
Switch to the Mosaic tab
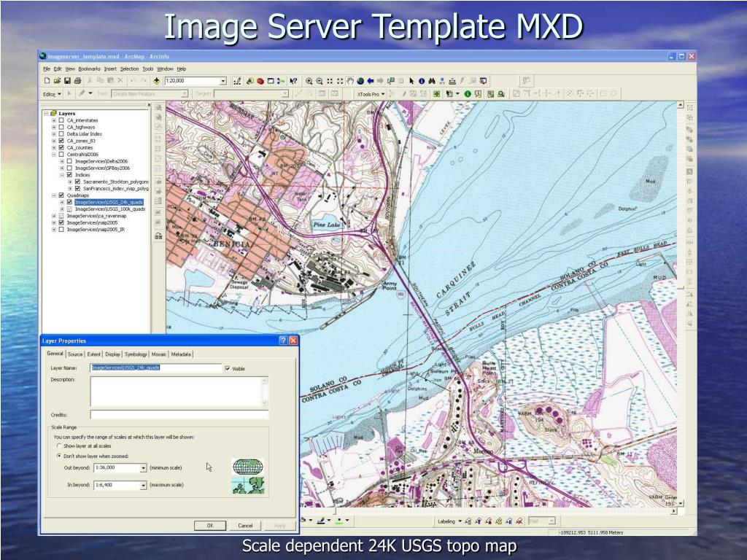coord(158,354)
